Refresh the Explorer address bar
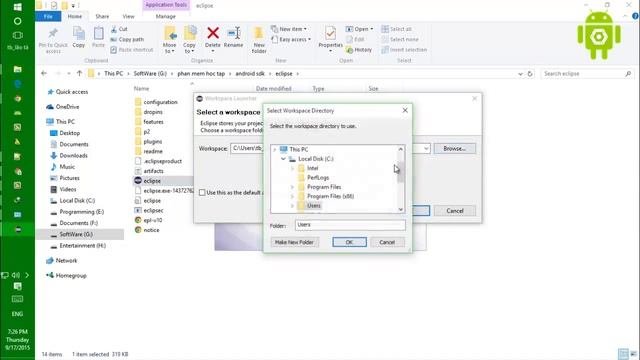The image size is (640, 360). point(530,73)
